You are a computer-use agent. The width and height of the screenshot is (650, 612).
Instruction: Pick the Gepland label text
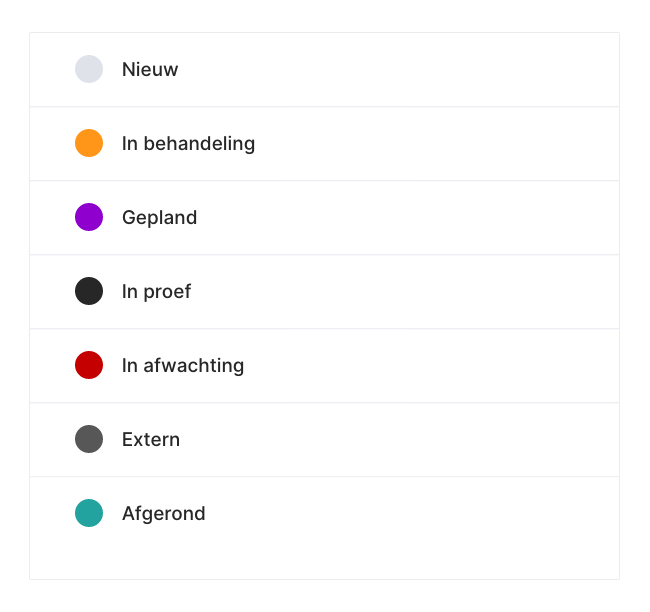(x=159, y=218)
